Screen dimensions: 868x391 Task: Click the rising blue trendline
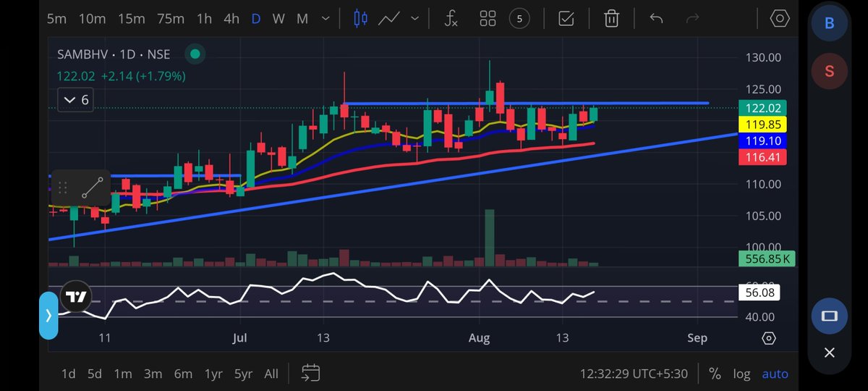(x=393, y=187)
